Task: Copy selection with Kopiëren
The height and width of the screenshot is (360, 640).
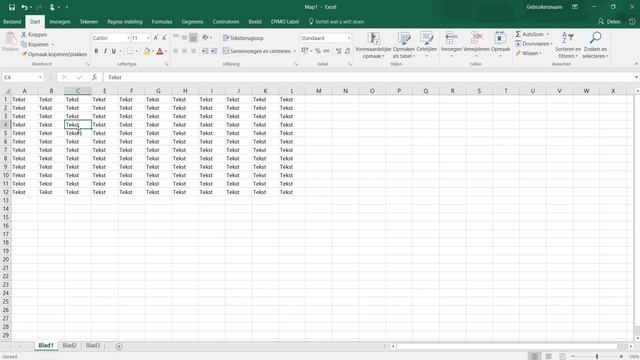Action: pyautogui.click(x=36, y=44)
